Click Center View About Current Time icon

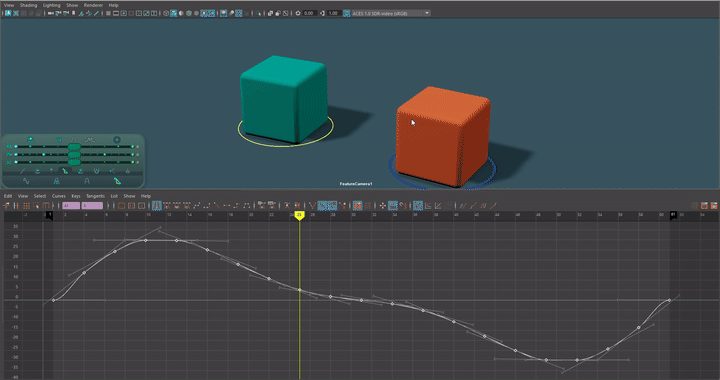[x=141, y=206]
